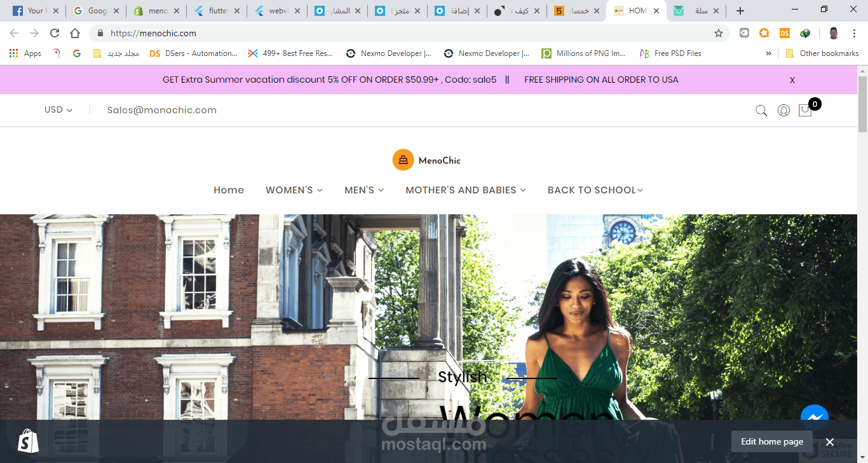Open the shopping cart icon

click(x=805, y=110)
